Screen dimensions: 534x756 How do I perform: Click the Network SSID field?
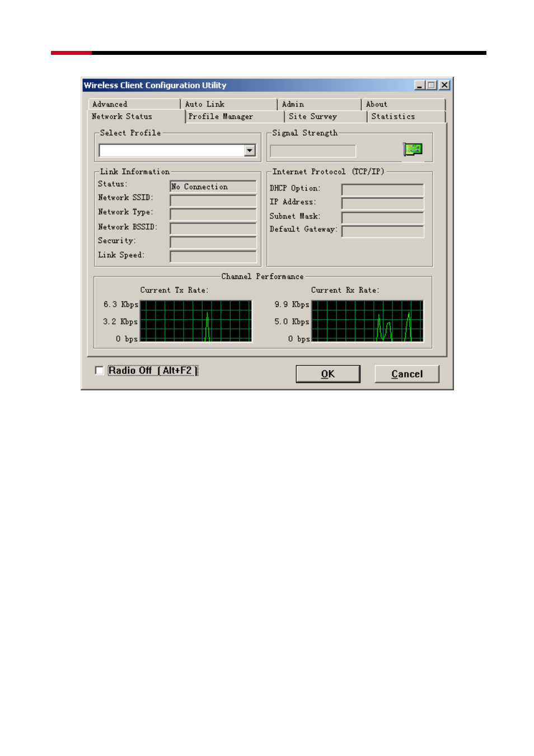tap(213, 200)
